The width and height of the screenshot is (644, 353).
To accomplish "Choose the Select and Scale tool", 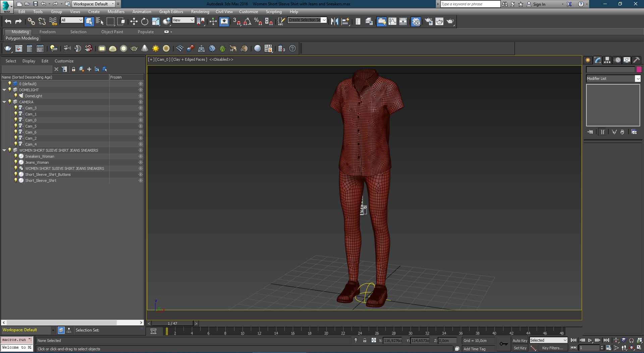I will pos(156,21).
